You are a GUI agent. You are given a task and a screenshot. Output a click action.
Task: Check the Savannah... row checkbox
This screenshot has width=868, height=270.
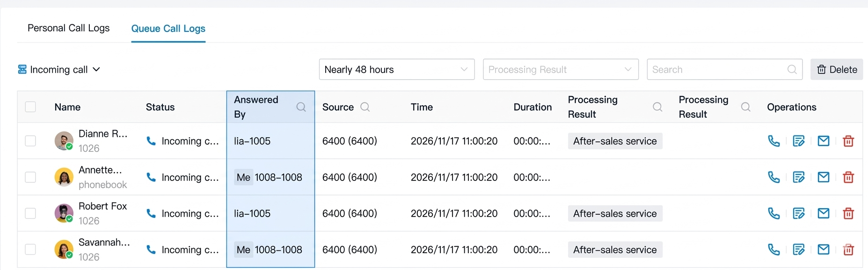coord(30,249)
